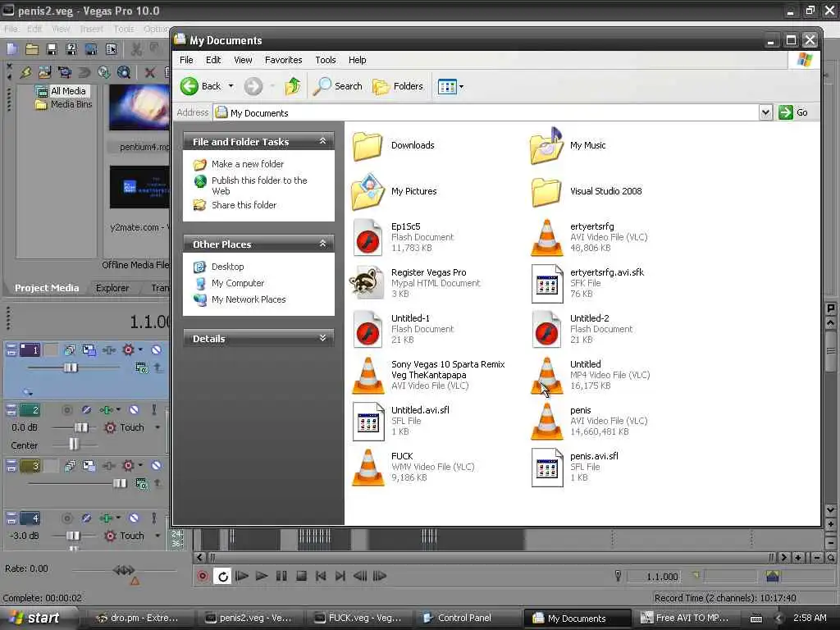Collapse the File and Folder Tasks panel

322,141
